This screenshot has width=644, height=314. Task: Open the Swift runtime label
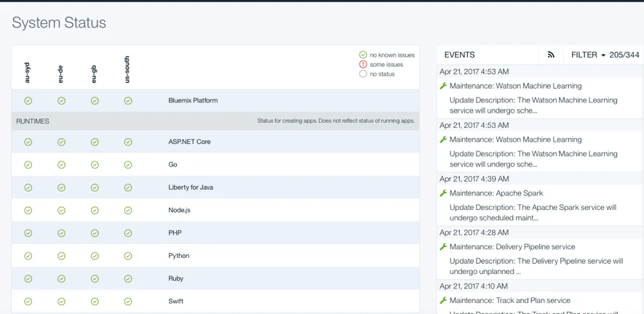pos(176,301)
